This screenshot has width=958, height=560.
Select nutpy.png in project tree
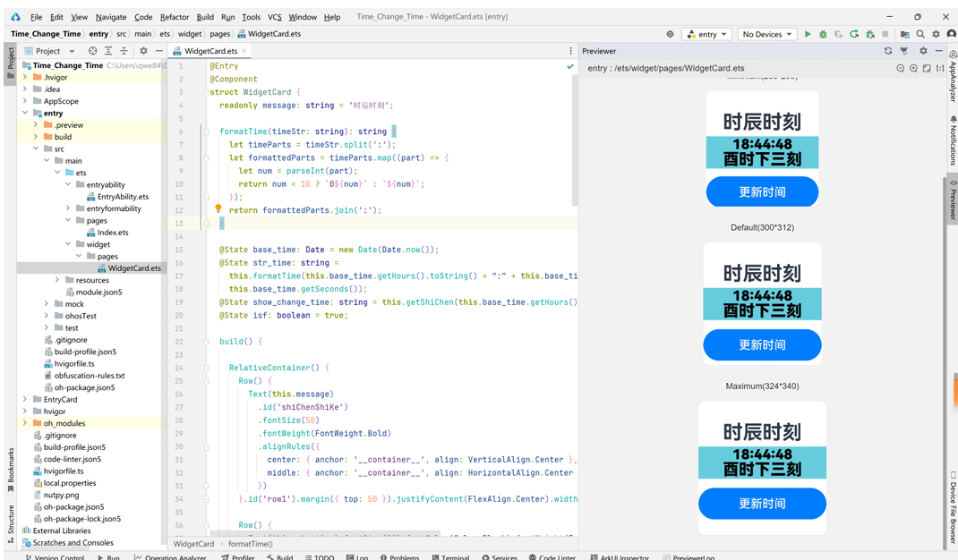(x=61, y=495)
